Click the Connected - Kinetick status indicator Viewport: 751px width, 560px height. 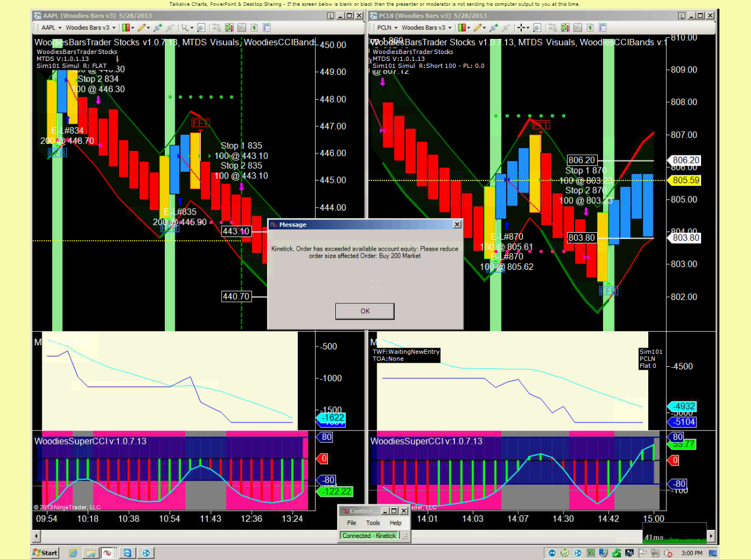point(369,536)
